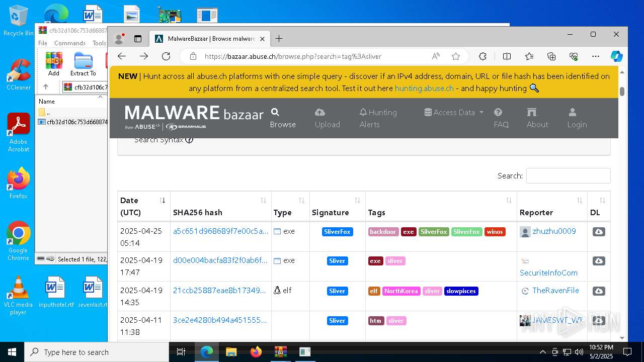Open reporter TheRavenFile profile

click(555, 291)
